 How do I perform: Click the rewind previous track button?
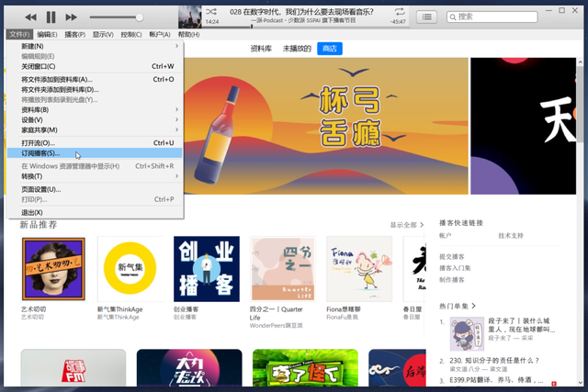(30, 17)
